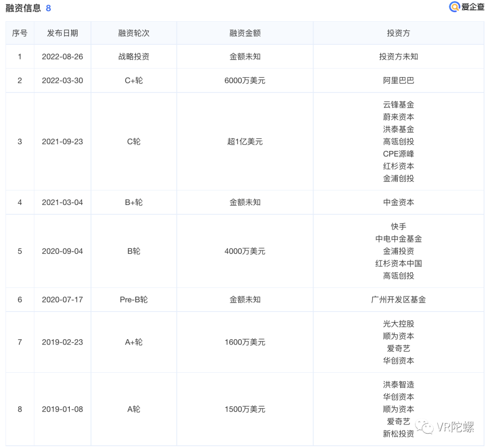Select the 融资轮次 column header

point(134,33)
